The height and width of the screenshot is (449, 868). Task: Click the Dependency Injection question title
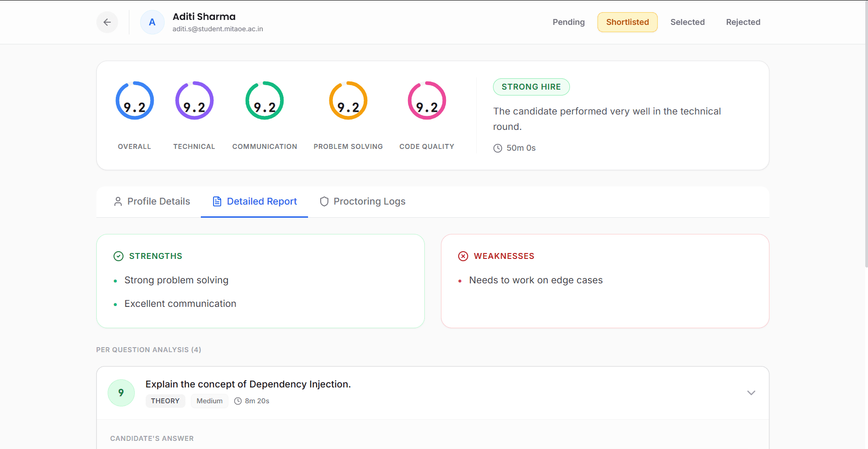(x=248, y=384)
